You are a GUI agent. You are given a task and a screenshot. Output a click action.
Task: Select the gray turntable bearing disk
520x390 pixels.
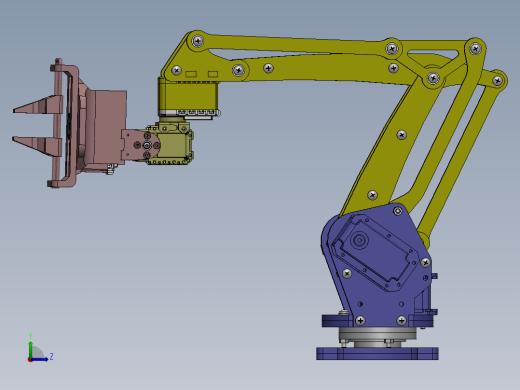(x=378, y=334)
